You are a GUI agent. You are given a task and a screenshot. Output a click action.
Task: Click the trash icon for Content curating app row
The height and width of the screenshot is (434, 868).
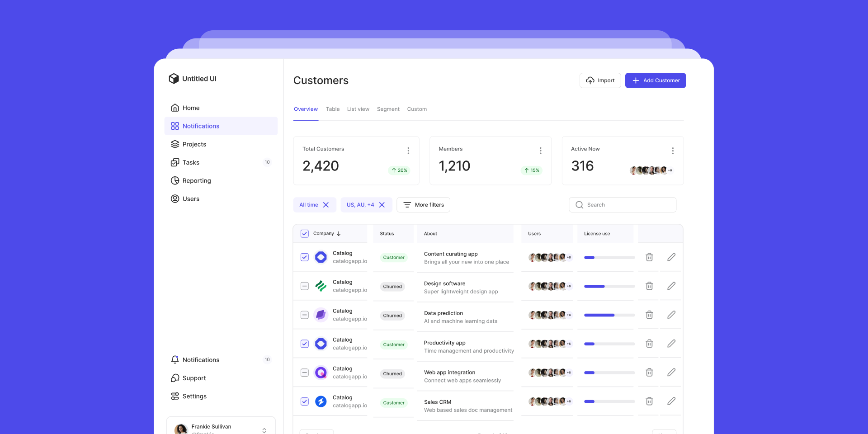[649, 257]
